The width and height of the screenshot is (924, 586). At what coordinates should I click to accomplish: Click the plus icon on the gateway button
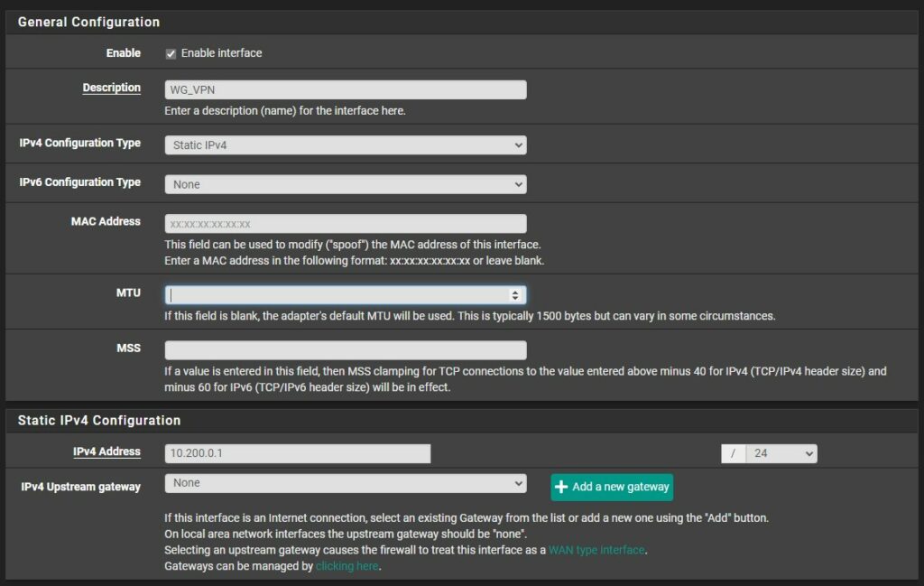pyautogui.click(x=561, y=487)
